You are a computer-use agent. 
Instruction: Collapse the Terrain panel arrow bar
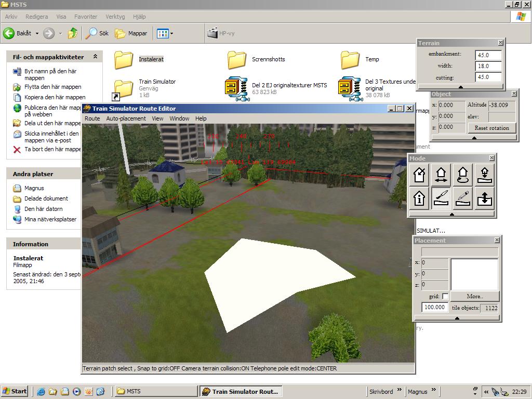pyautogui.click(x=460, y=87)
